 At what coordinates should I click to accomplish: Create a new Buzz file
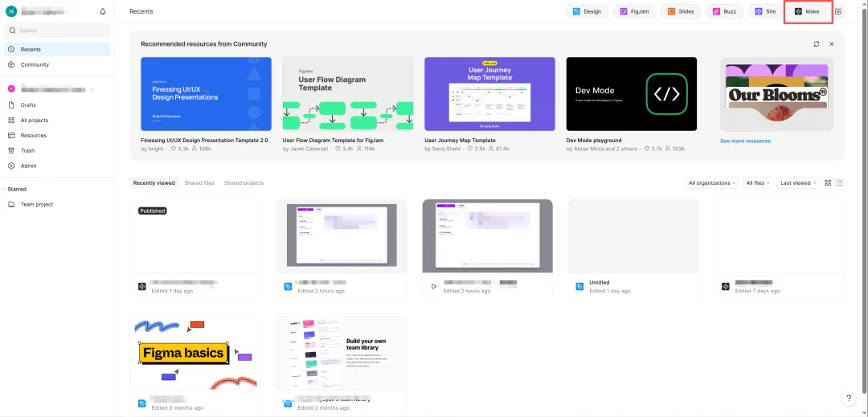[x=724, y=11]
